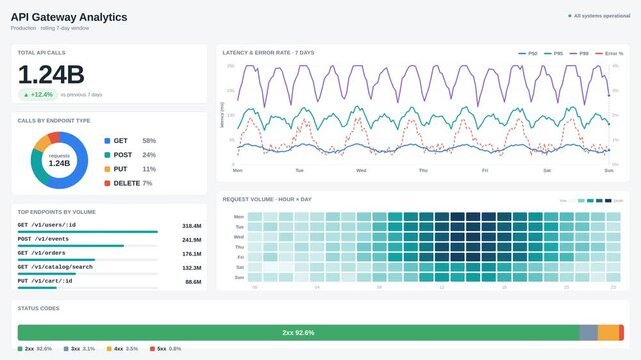The image size is (641, 360).
Task: Toggle the P50 series in latency legend
Action: (x=528, y=54)
